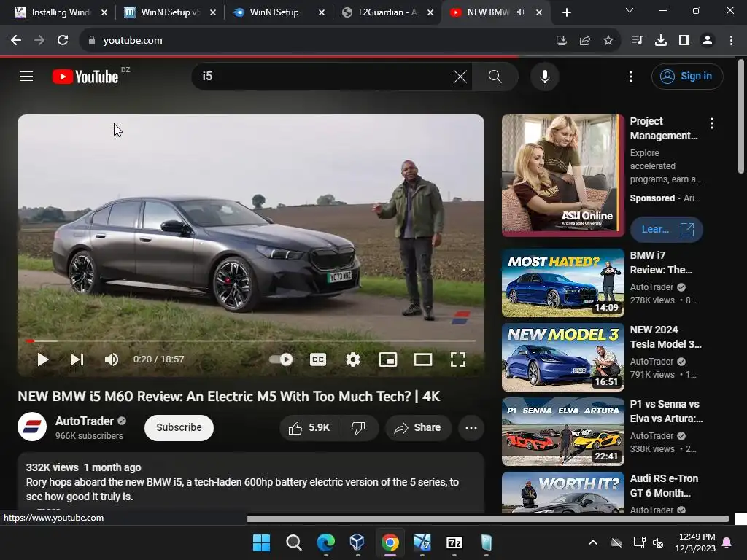Open media controls in Chrome toolbar
Image resolution: width=747 pixels, height=560 pixels.
point(637,41)
